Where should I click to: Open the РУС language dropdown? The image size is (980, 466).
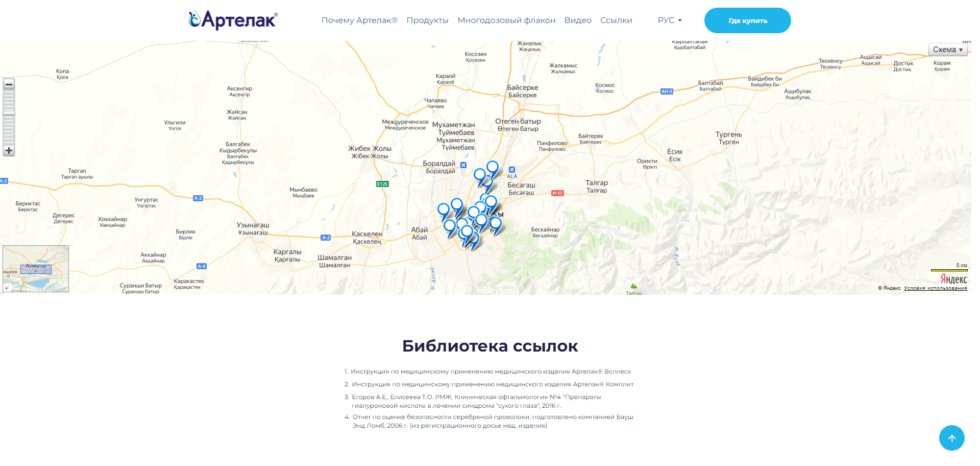(670, 20)
